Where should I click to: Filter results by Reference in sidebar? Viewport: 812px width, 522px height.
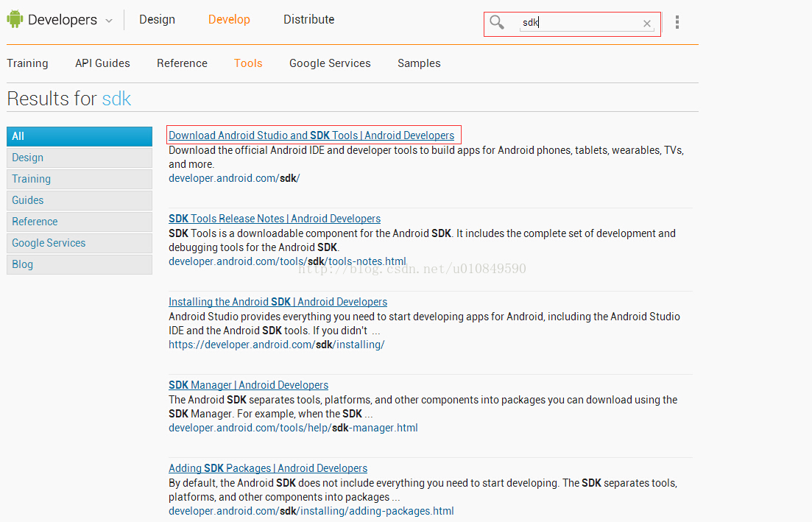click(x=80, y=221)
